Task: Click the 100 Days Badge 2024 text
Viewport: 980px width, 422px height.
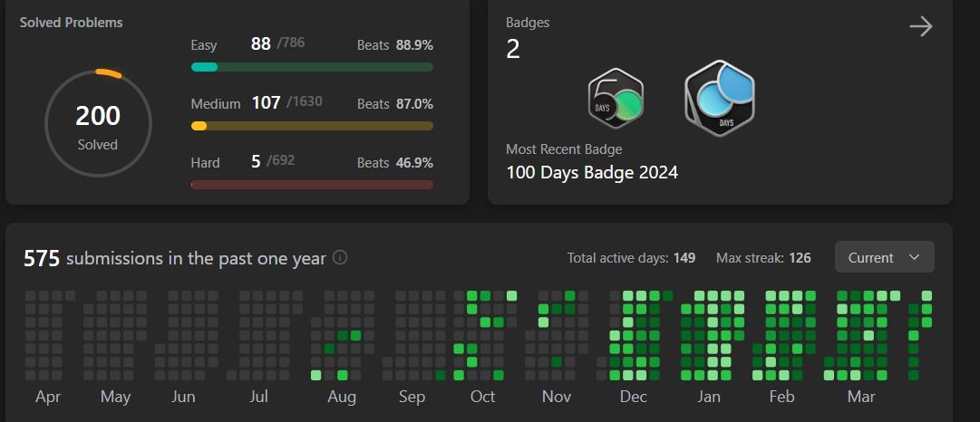Action: [592, 172]
